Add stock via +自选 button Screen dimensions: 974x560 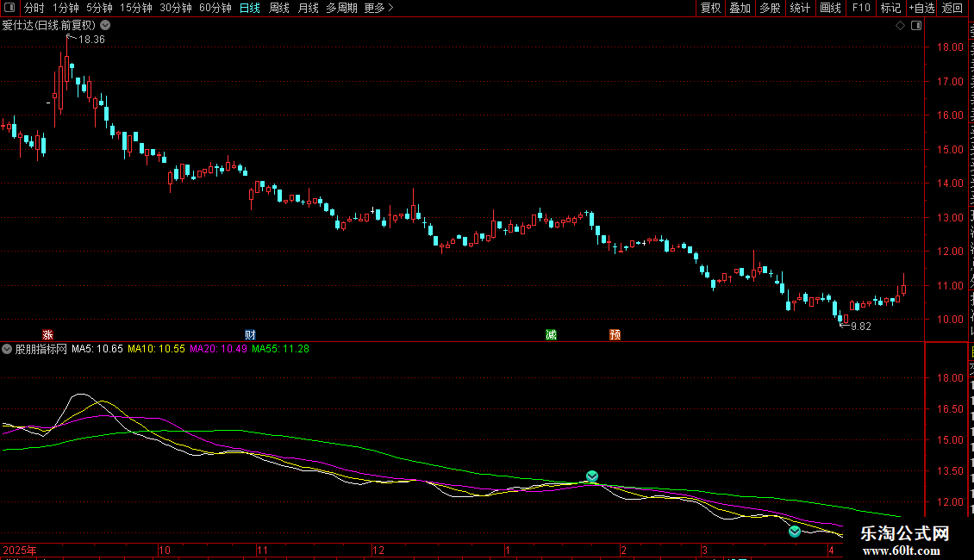pyautogui.click(x=921, y=8)
